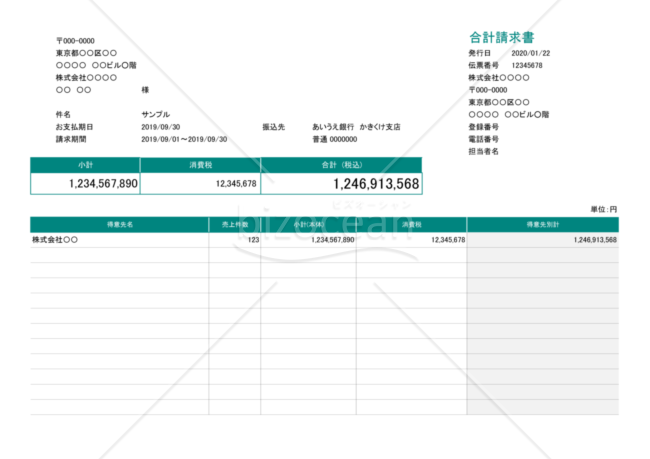Click the 担当者名 label
The image size is (650, 459).
(483, 151)
